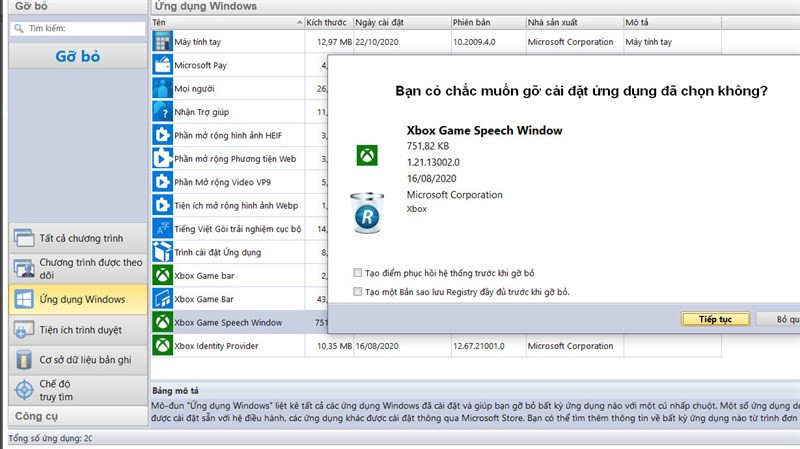The image size is (800, 449).
Task: Click the large Gỡ bỏ button
Action: 78,56
